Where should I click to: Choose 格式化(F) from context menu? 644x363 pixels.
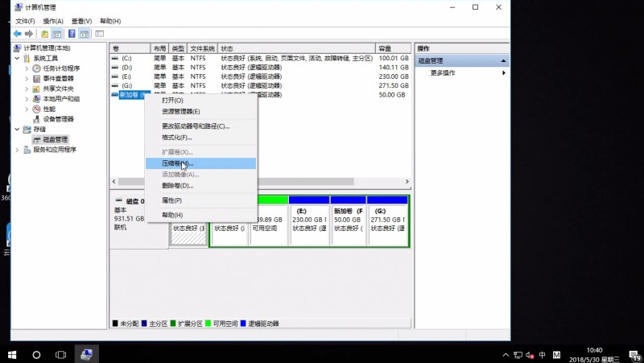[x=200, y=137]
